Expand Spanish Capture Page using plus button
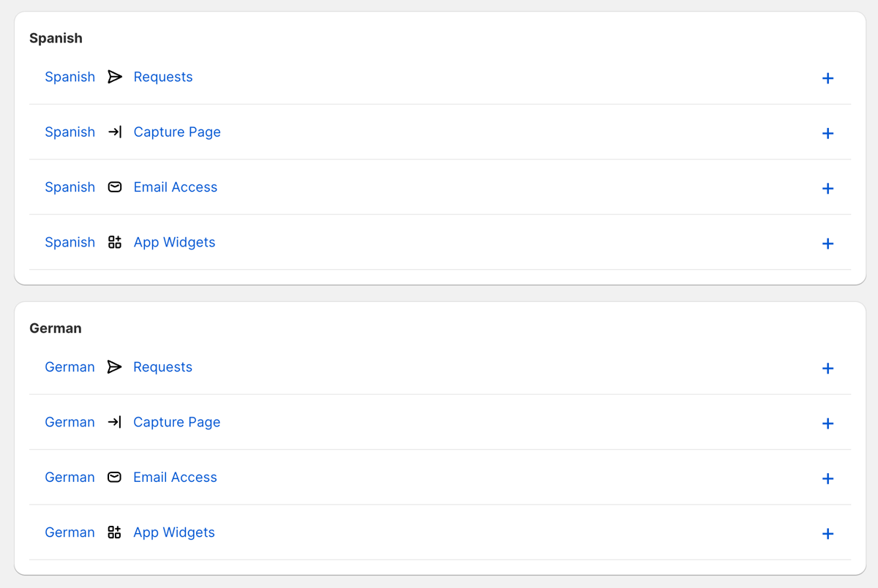 [828, 133]
